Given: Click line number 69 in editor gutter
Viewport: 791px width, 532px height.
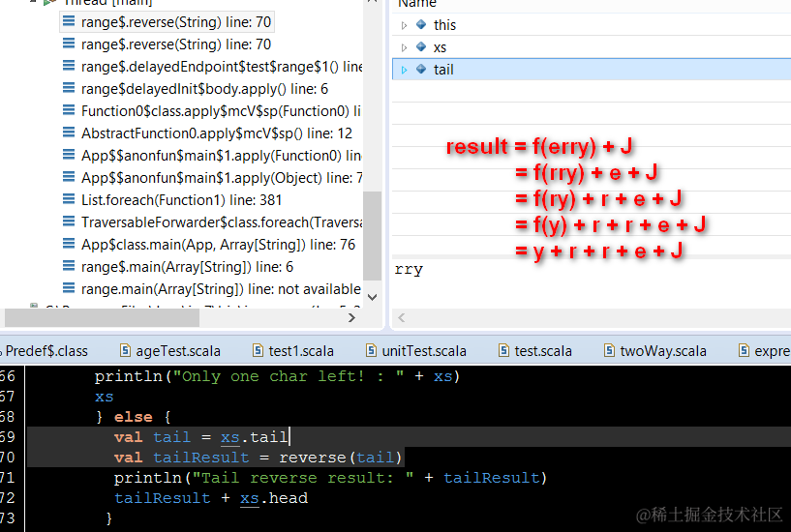Looking at the screenshot, I should point(8,437).
